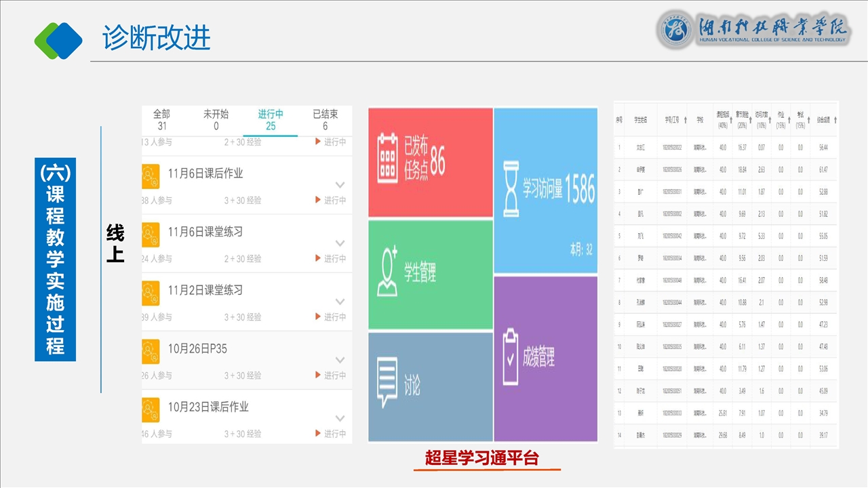The height and width of the screenshot is (488, 868).
Task: Switch to the 全部 31 tab
Action: click(161, 120)
